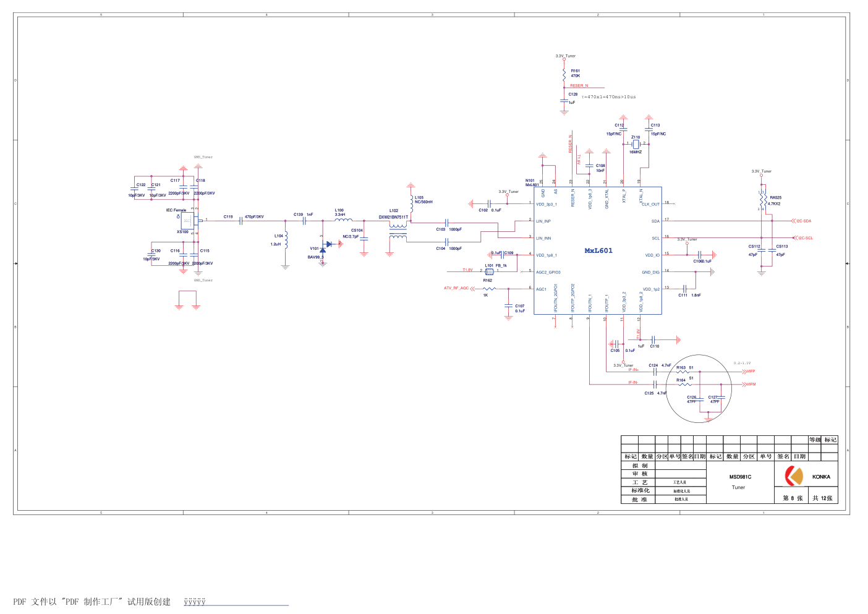Click the MSD981C title text
This screenshot has height=614, width=868.
tap(740, 477)
